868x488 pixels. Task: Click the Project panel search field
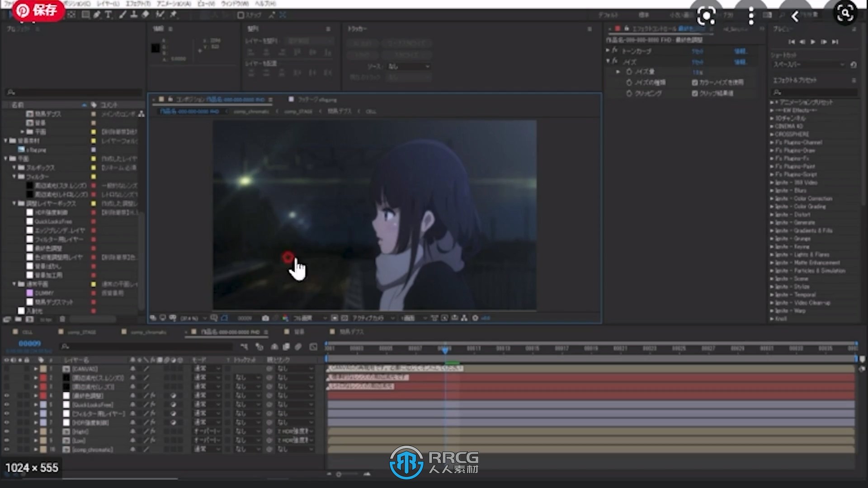(75, 92)
